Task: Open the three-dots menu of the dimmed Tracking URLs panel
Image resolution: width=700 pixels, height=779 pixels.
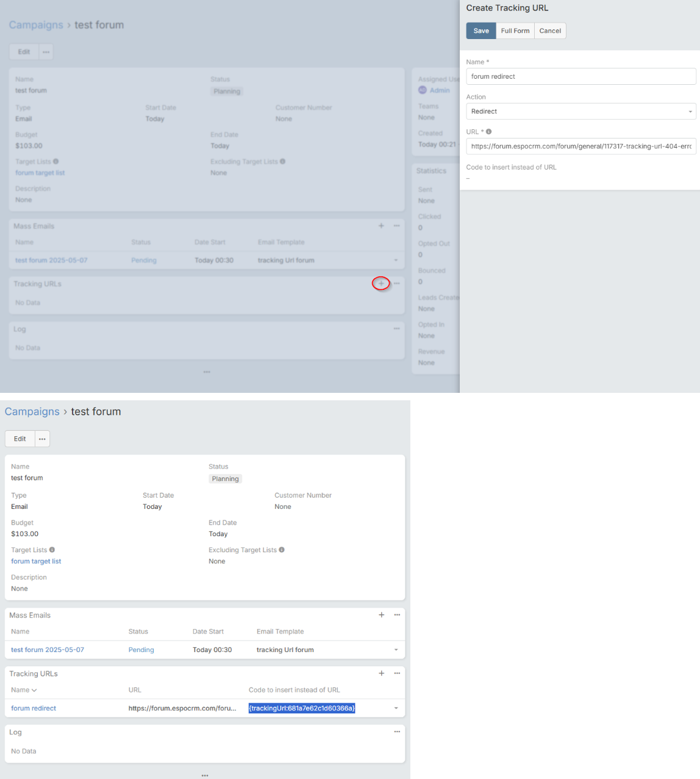Action: point(397,283)
